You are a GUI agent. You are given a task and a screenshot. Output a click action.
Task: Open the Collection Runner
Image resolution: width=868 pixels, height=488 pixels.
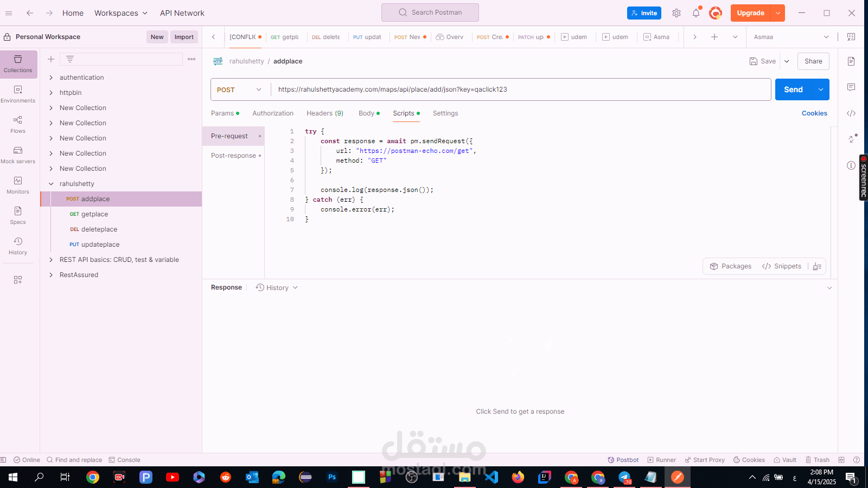(661, 459)
